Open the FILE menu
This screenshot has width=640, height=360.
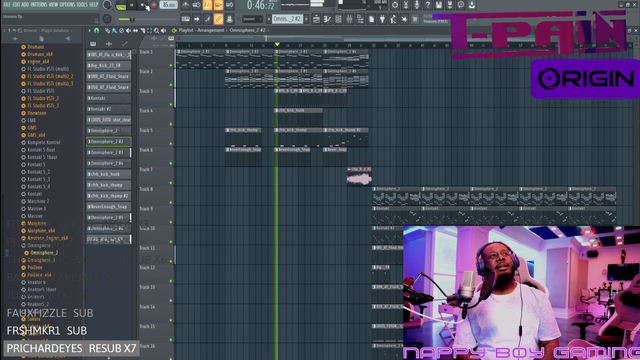pyautogui.click(x=7, y=4)
